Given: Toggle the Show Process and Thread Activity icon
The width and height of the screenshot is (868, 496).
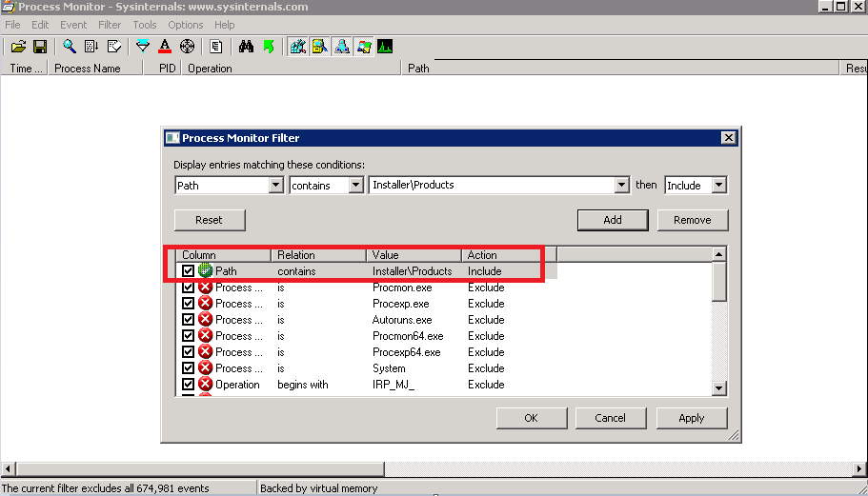Looking at the screenshot, I should coord(364,47).
